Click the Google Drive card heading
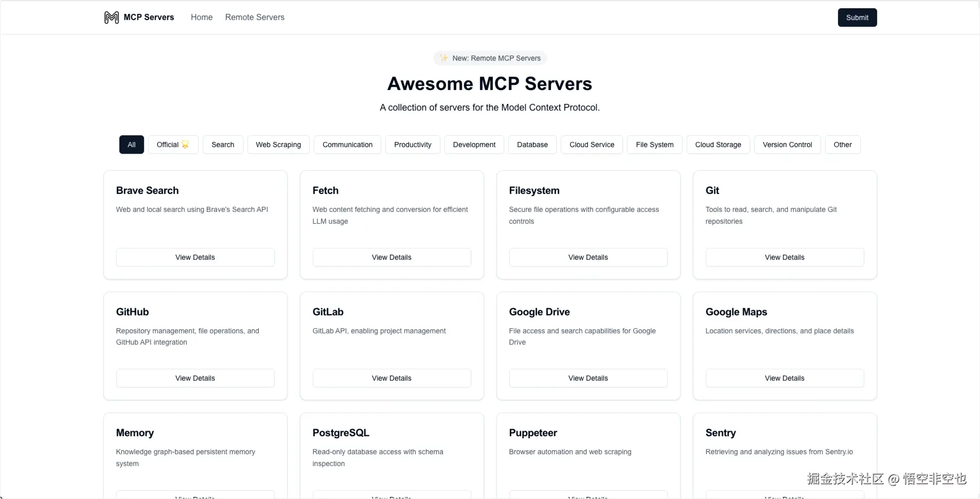 (x=539, y=312)
